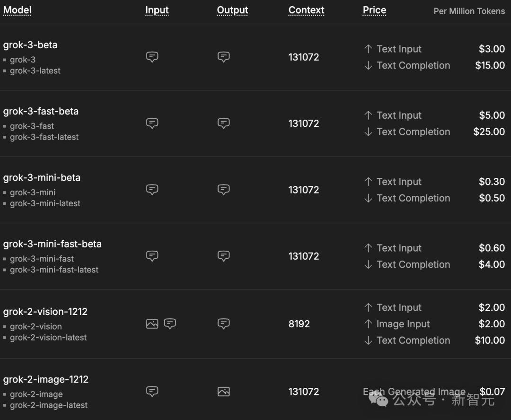
Task: Click the grok-3-beta text output icon
Action: (223, 57)
